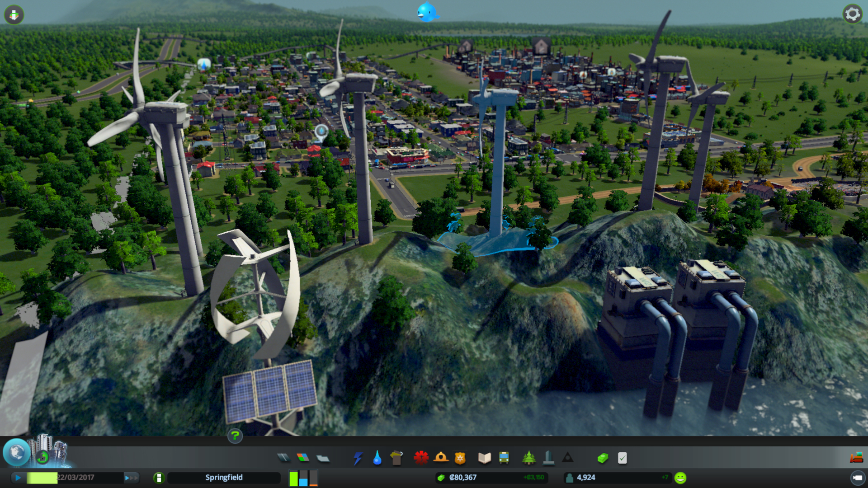Click the zoning demand bars indicator
868x488 pixels.
coord(303,478)
